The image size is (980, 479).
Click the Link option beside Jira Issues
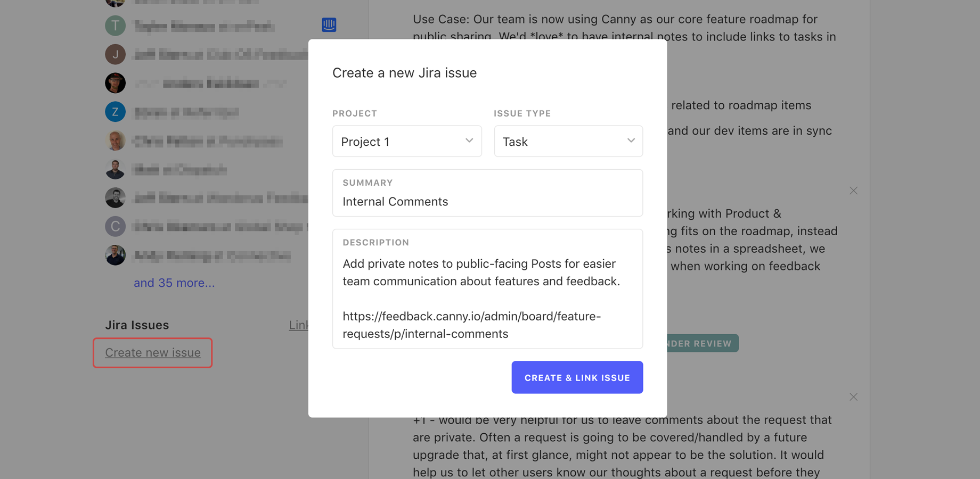pyautogui.click(x=299, y=325)
